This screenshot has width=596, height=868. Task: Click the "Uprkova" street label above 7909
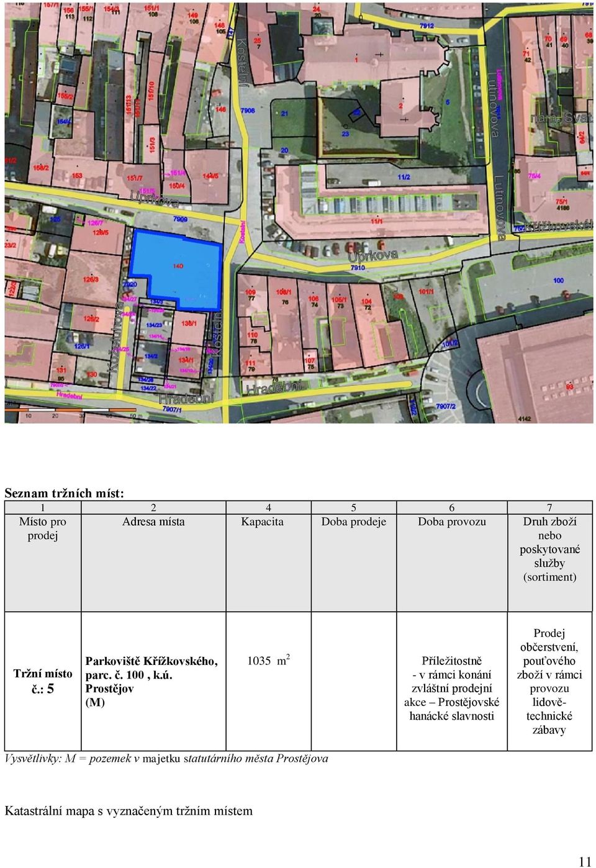[155, 200]
